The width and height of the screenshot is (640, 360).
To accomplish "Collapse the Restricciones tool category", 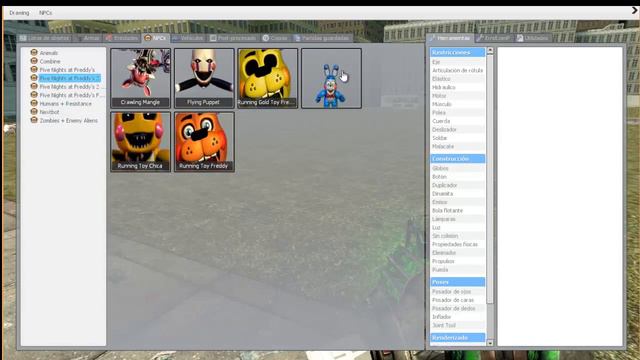I will pyautogui.click(x=458, y=52).
